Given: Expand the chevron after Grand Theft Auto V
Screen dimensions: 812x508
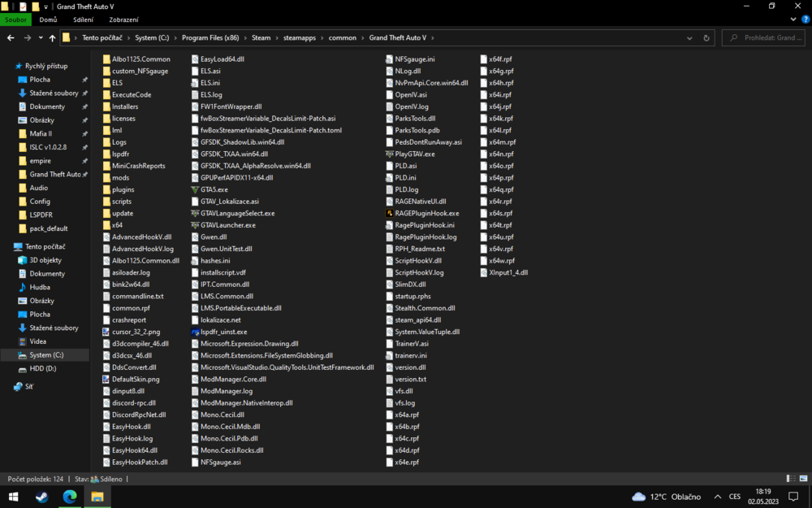Looking at the screenshot, I should coord(433,38).
